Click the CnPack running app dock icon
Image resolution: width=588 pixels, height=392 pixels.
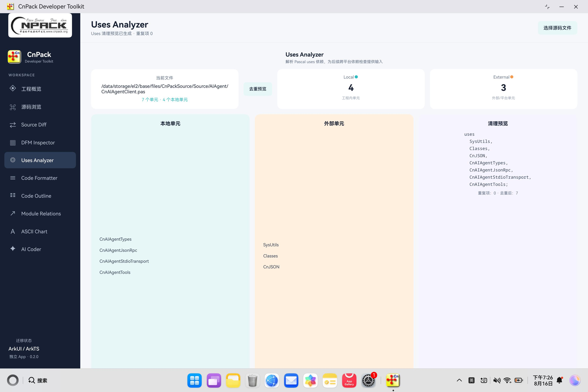393,380
